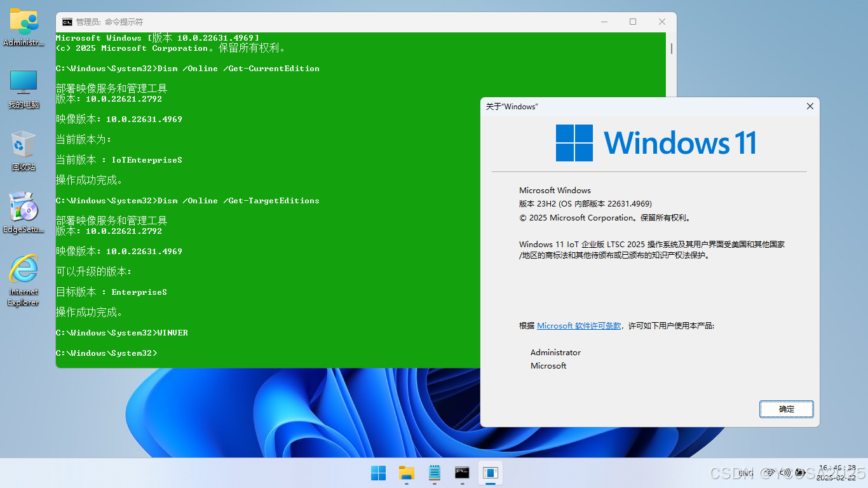Open the 回收站 recycle bin icon
This screenshot has width=868, height=488.
click(x=24, y=151)
